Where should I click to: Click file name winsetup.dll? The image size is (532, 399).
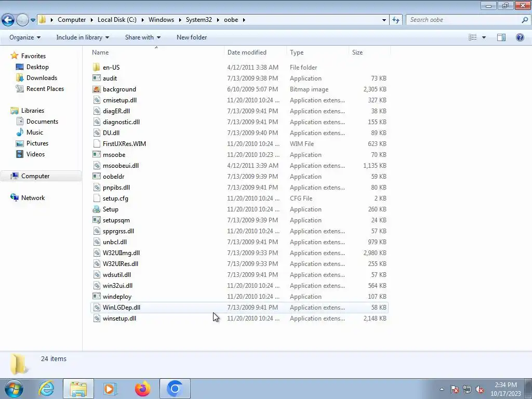click(x=119, y=318)
